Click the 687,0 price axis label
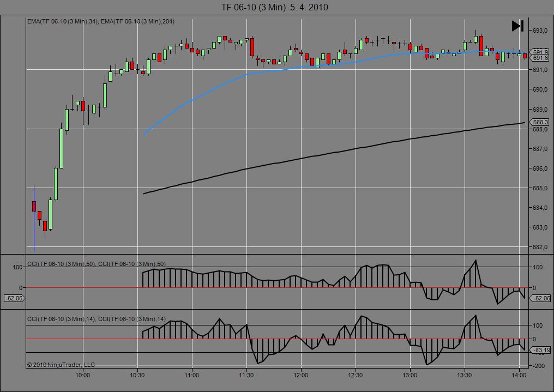 coord(540,149)
